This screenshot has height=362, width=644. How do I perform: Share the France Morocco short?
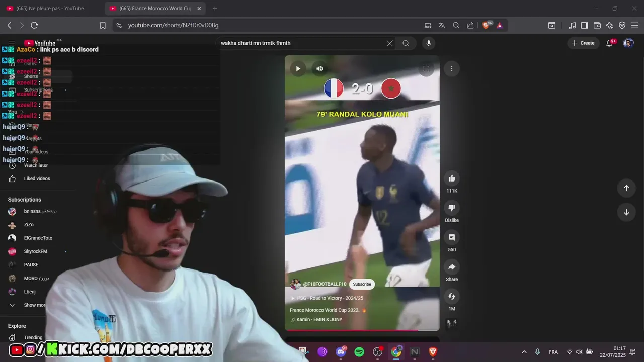(x=452, y=267)
